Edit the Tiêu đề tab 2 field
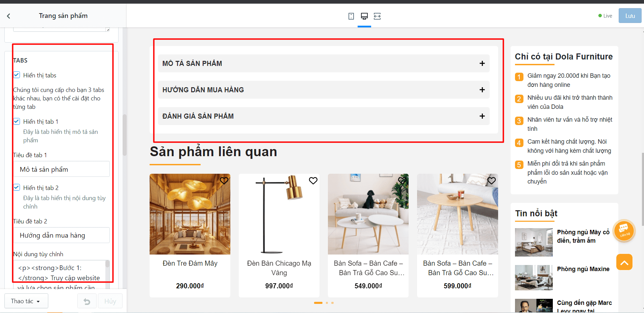 pos(61,235)
